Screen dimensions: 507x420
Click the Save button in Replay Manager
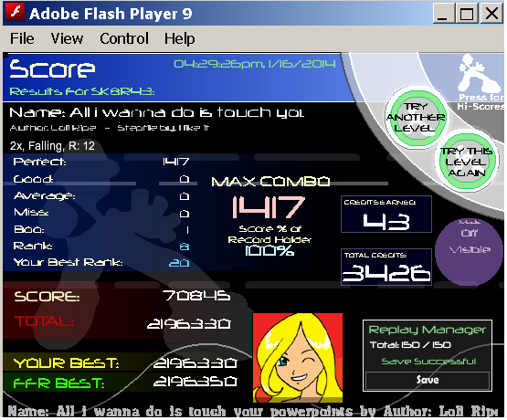pyautogui.click(x=428, y=380)
